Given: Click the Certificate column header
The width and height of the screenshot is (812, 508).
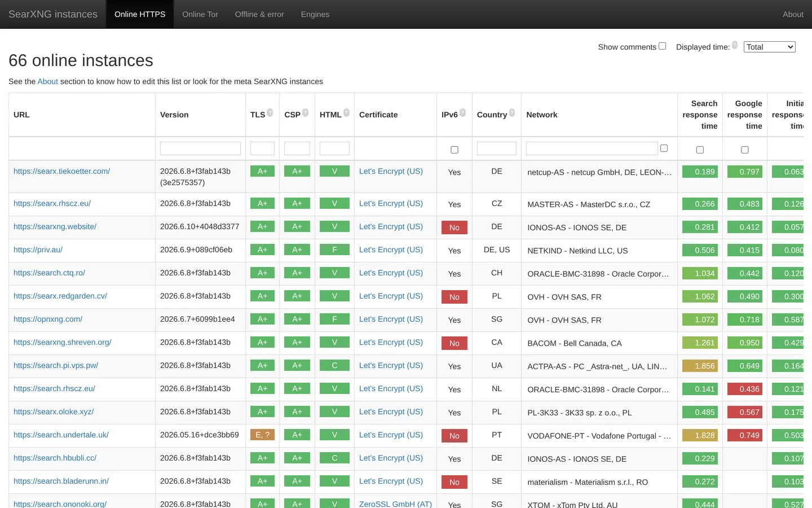Looking at the screenshot, I should point(395,115).
